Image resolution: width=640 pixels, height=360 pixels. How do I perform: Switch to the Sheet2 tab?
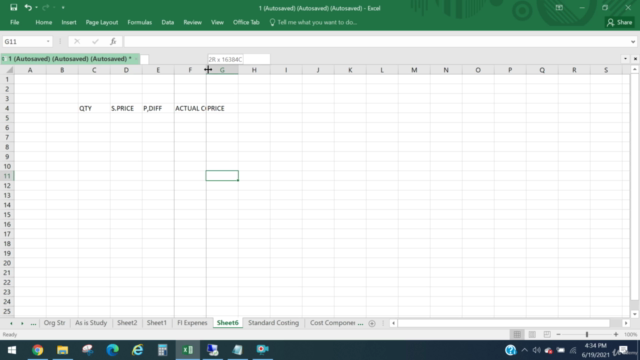[127, 323]
